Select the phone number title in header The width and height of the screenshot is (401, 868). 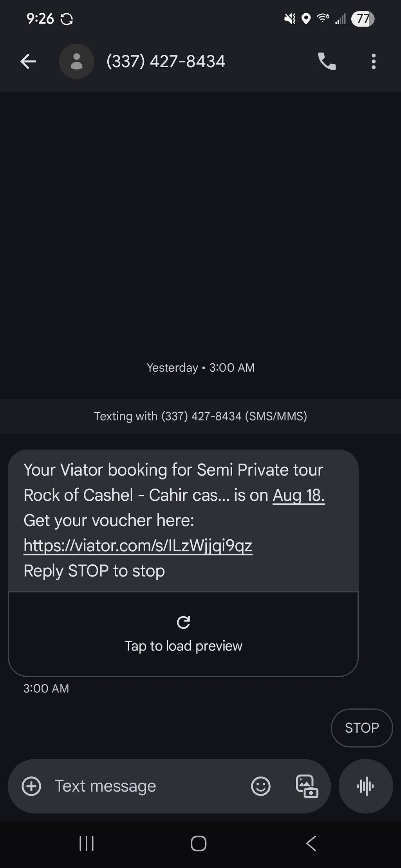pyautogui.click(x=166, y=61)
